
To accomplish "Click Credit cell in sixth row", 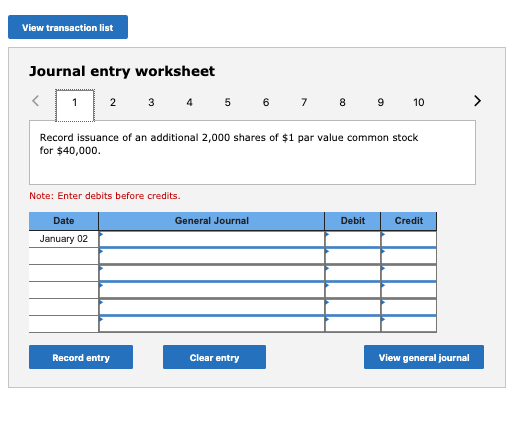I will 409,324.
